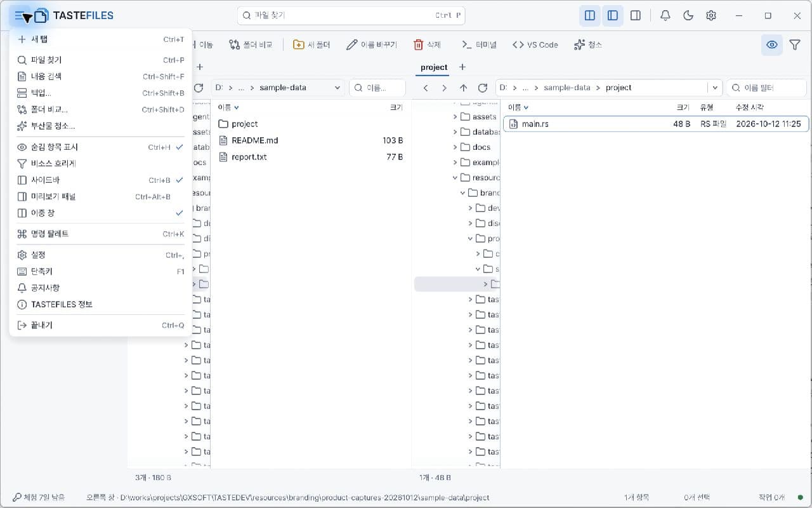Viewport: 812px width, 508px height.
Task: Toggle 숨김 항목 표시 menu option
Action: point(100,147)
